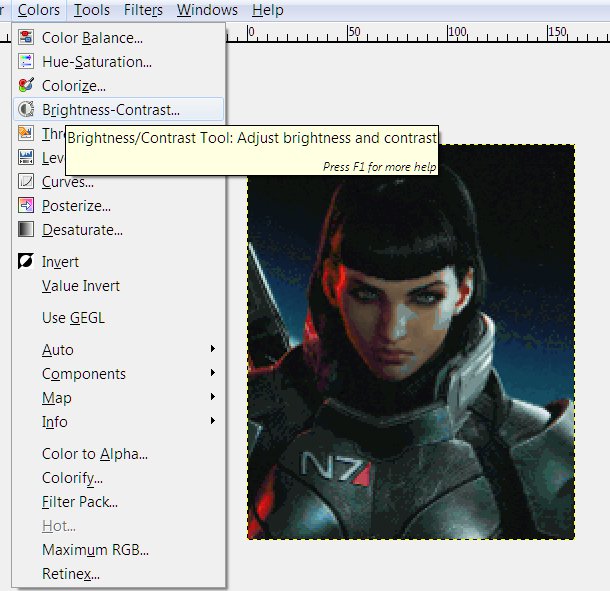Viewport: 610px width, 591px height.
Task: Click the Brightness-Contrast icon
Action: [x=26, y=110]
